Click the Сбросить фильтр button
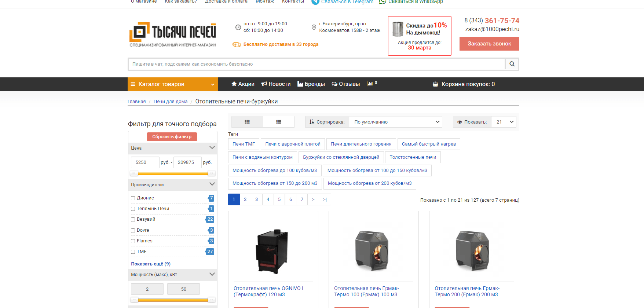 click(172, 137)
